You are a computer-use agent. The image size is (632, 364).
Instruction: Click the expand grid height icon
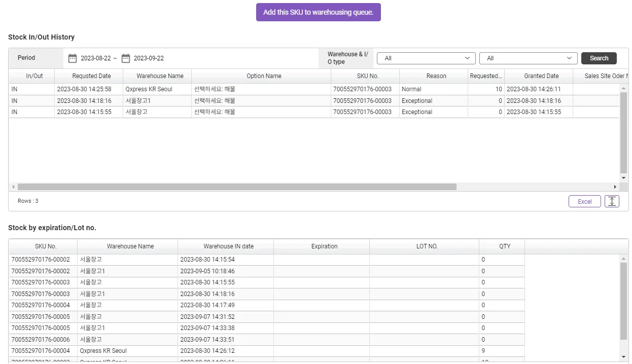pos(612,201)
